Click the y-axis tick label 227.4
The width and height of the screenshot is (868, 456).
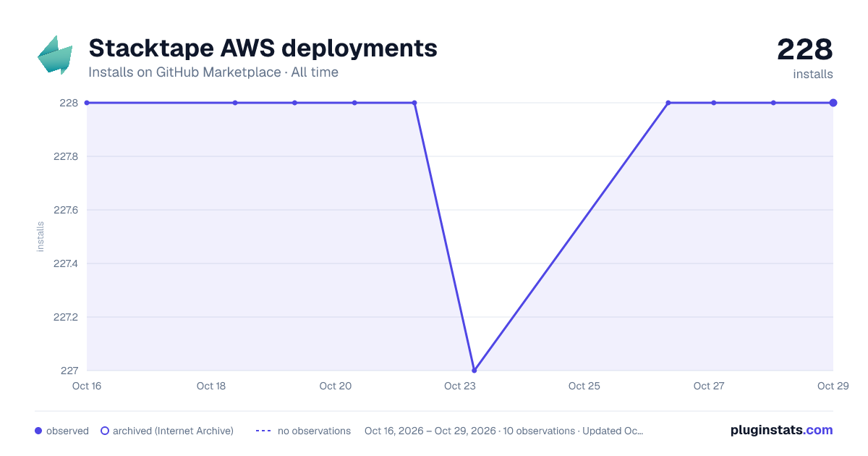(66, 263)
